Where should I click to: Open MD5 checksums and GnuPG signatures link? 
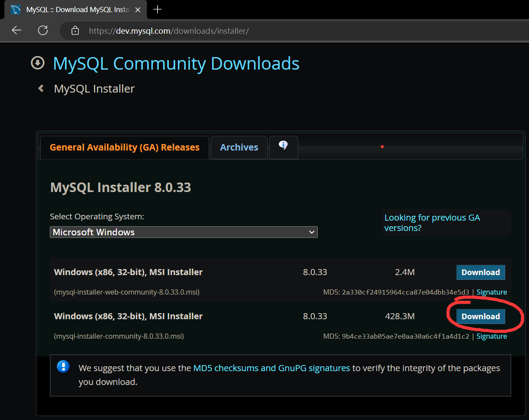[x=271, y=368]
